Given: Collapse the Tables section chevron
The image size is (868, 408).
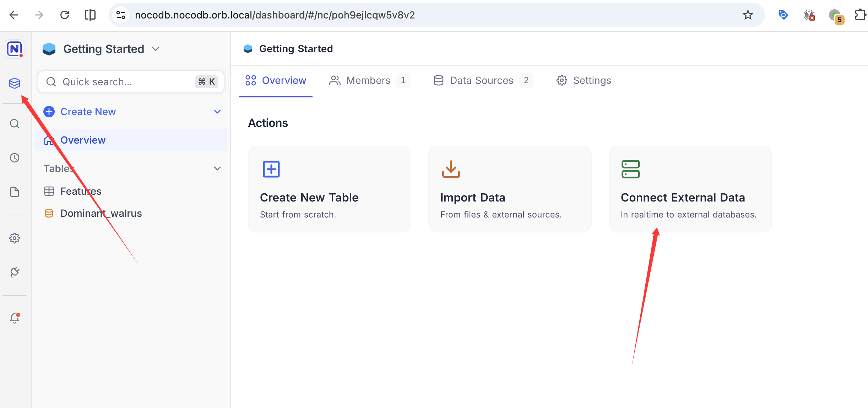Looking at the screenshot, I should [x=217, y=168].
